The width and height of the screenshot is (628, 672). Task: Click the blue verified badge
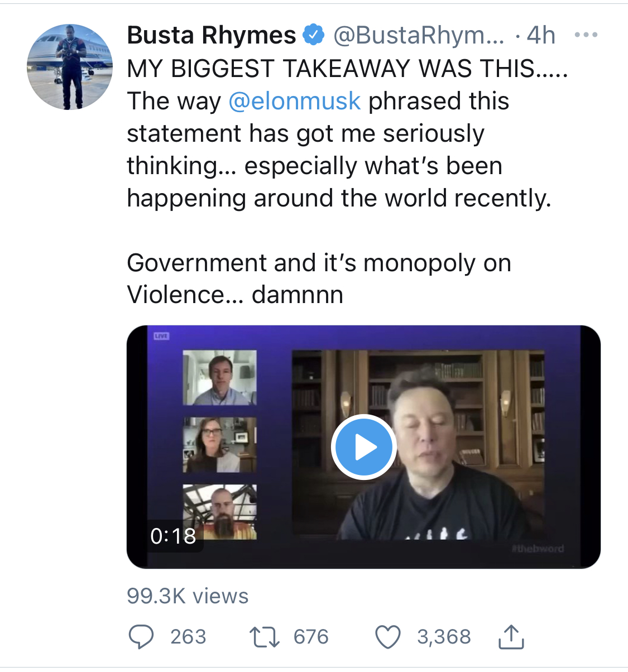tap(313, 35)
